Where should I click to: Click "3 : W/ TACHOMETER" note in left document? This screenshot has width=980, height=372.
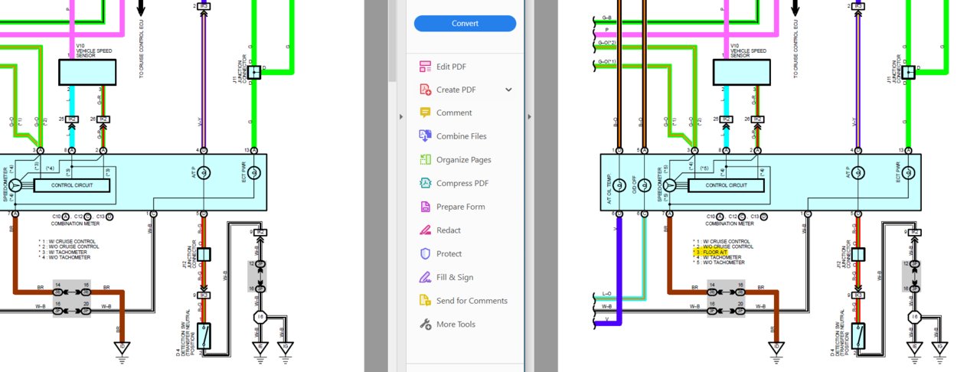[64, 252]
